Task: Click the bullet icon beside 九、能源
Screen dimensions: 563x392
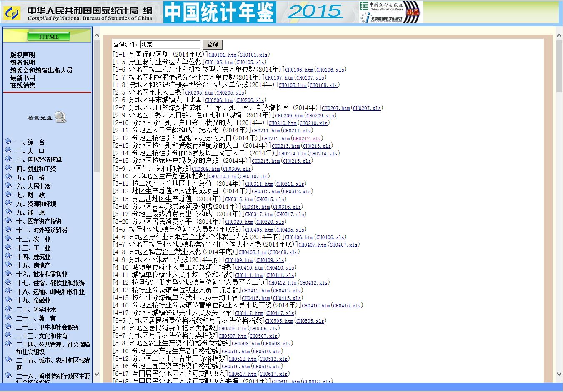Action: [8, 212]
